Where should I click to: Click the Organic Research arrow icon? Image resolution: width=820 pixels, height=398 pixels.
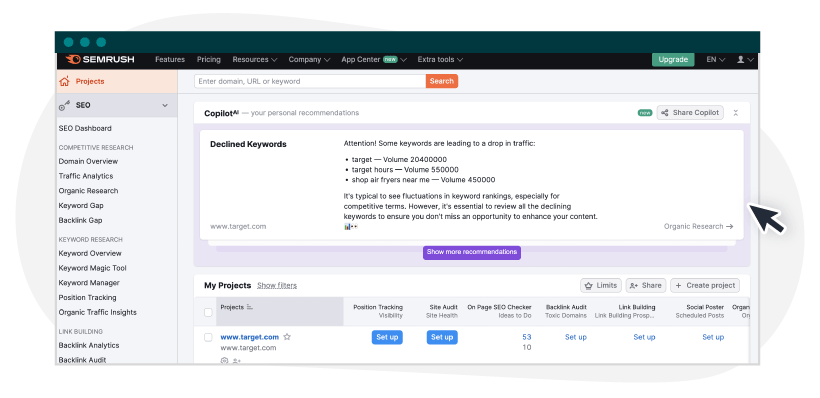click(x=730, y=226)
